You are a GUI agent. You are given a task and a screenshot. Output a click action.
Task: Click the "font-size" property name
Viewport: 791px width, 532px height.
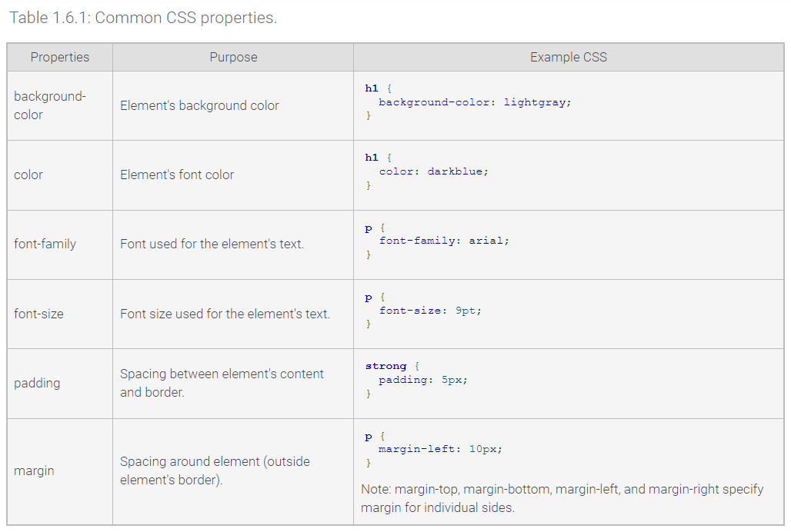click(38, 314)
